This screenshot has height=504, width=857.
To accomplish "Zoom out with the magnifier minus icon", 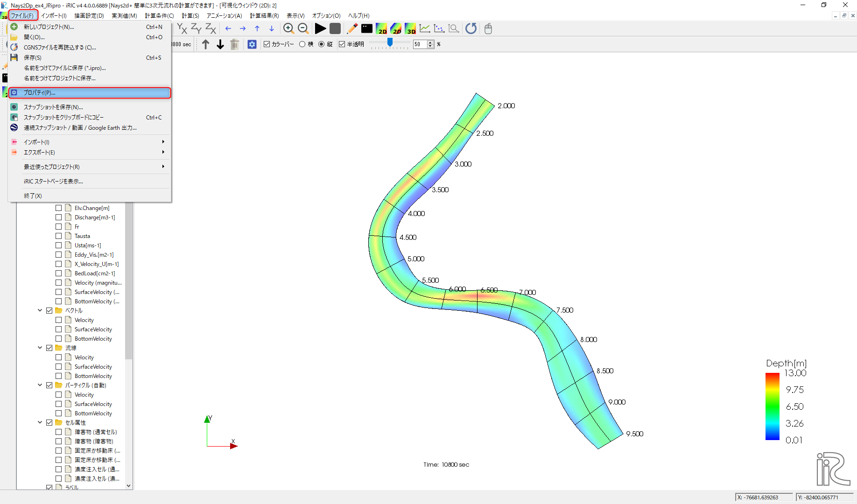I will pos(303,28).
